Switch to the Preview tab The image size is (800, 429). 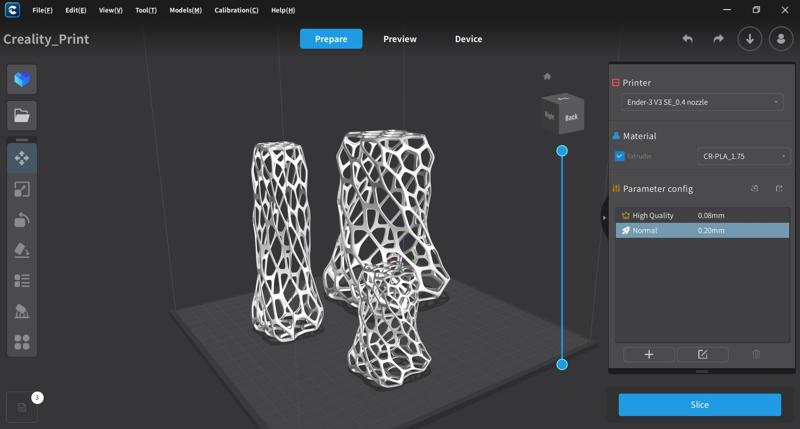[x=400, y=39]
